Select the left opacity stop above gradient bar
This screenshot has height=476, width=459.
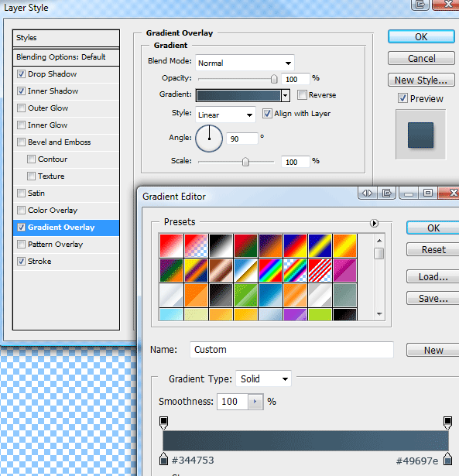coord(163,423)
